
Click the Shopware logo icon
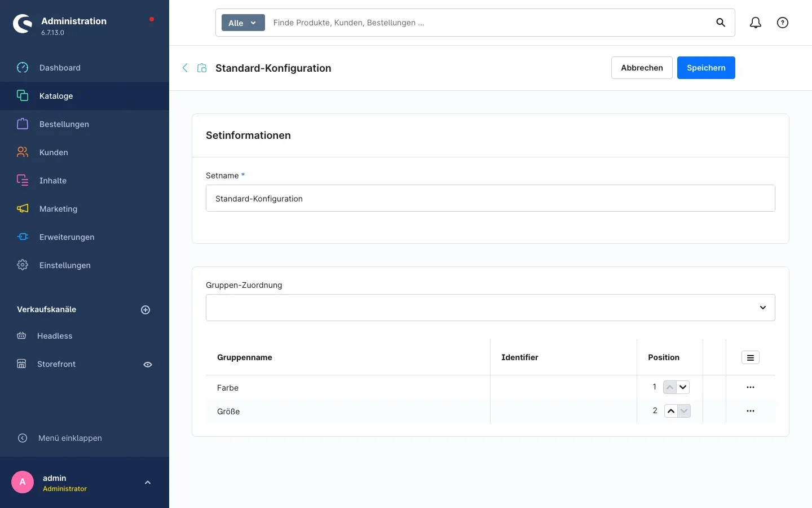tap(23, 24)
